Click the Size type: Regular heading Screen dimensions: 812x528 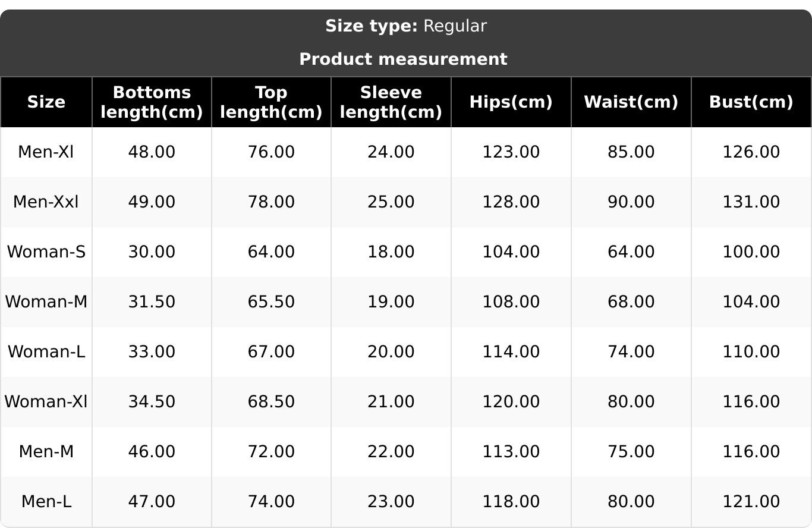pyautogui.click(x=406, y=26)
